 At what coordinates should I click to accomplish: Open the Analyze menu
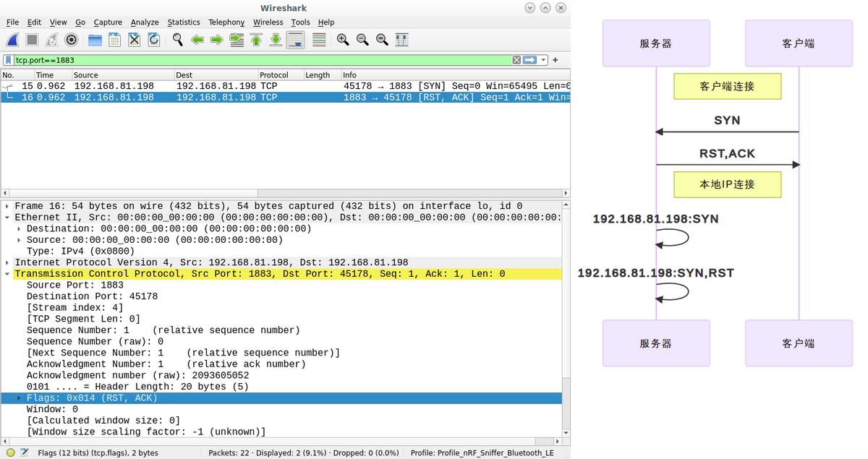145,22
